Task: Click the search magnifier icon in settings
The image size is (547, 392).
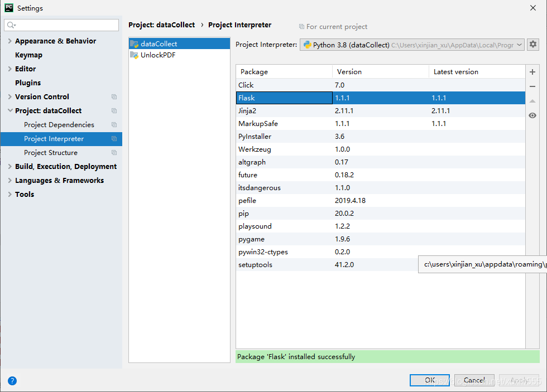Action: coord(11,25)
